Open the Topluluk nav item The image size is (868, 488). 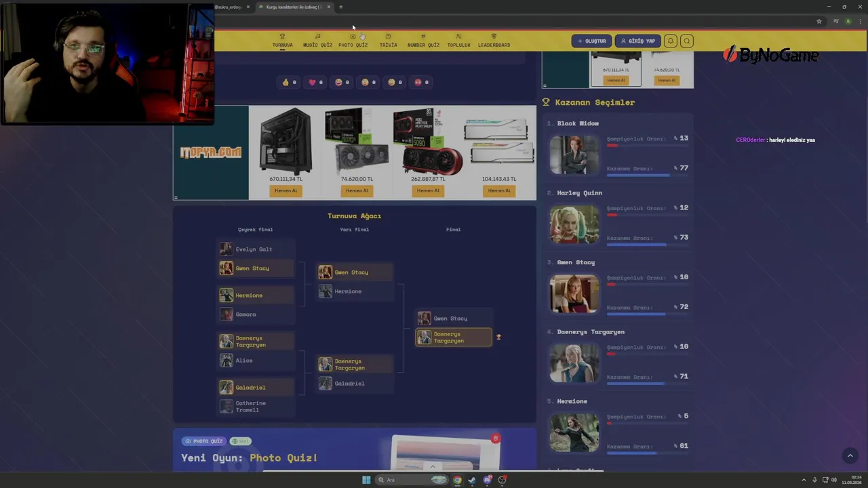click(458, 41)
